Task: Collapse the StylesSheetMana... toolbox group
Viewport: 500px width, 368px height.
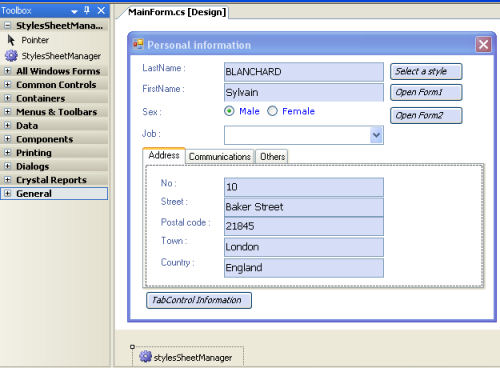Action: pyautogui.click(x=7, y=25)
